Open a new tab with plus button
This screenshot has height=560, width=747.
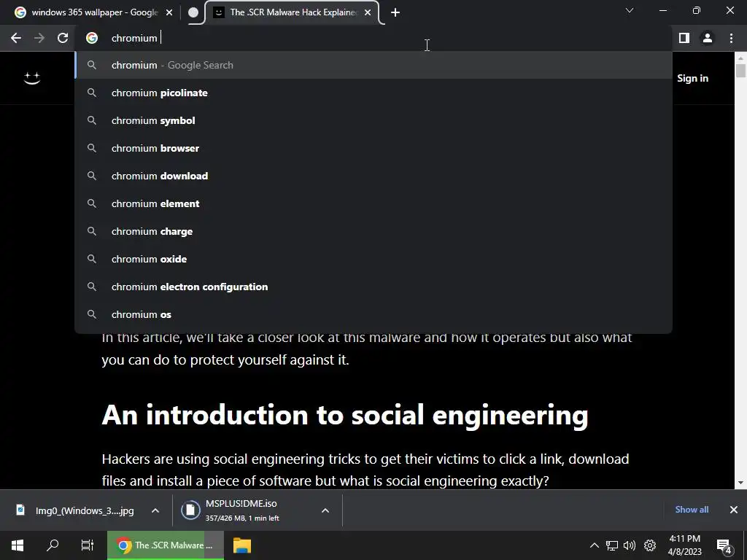pos(395,13)
